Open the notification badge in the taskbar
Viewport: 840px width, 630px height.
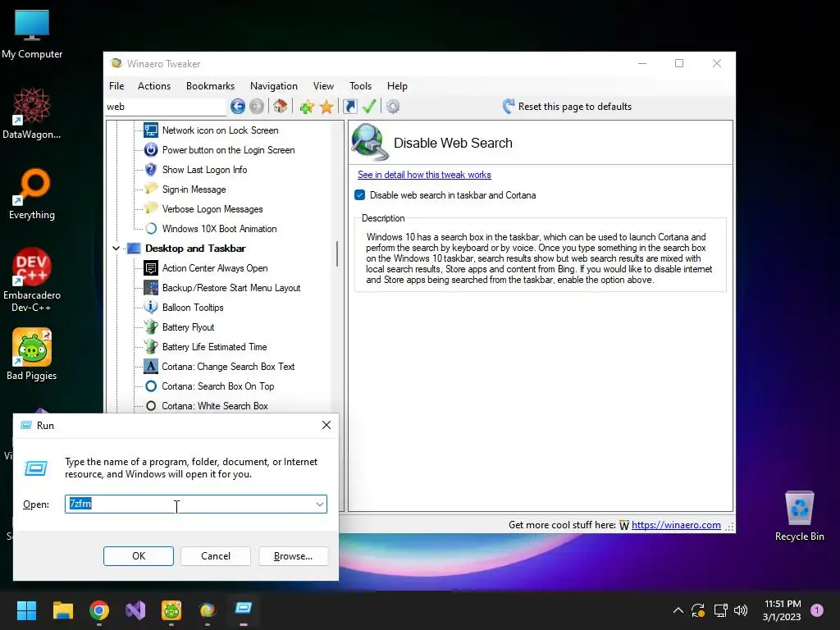pyautogui.click(x=817, y=610)
